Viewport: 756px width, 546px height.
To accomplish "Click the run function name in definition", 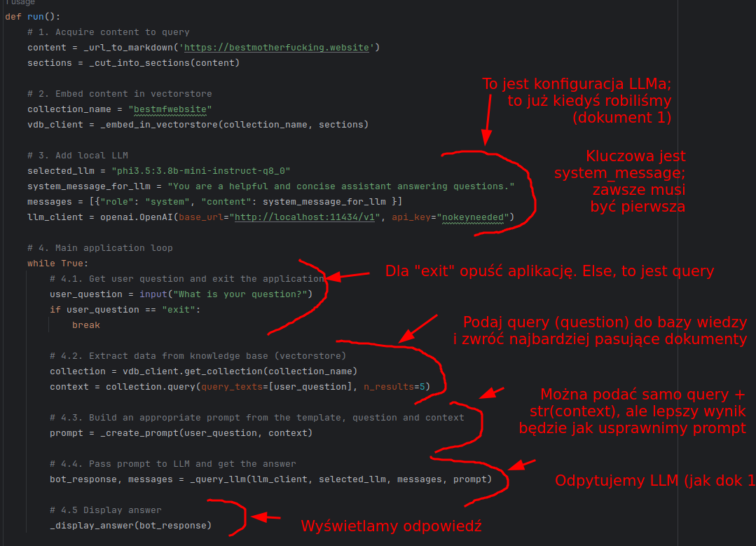I will [35, 16].
